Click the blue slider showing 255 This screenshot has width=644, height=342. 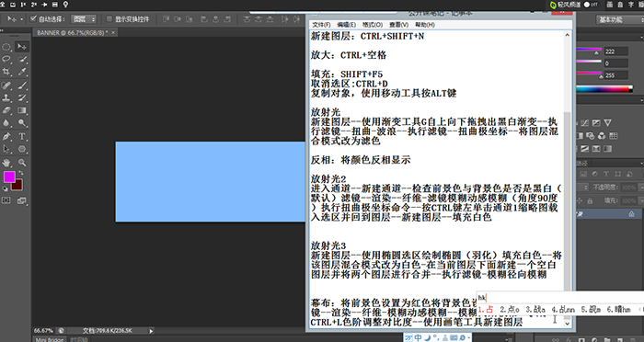(x=589, y=74)
